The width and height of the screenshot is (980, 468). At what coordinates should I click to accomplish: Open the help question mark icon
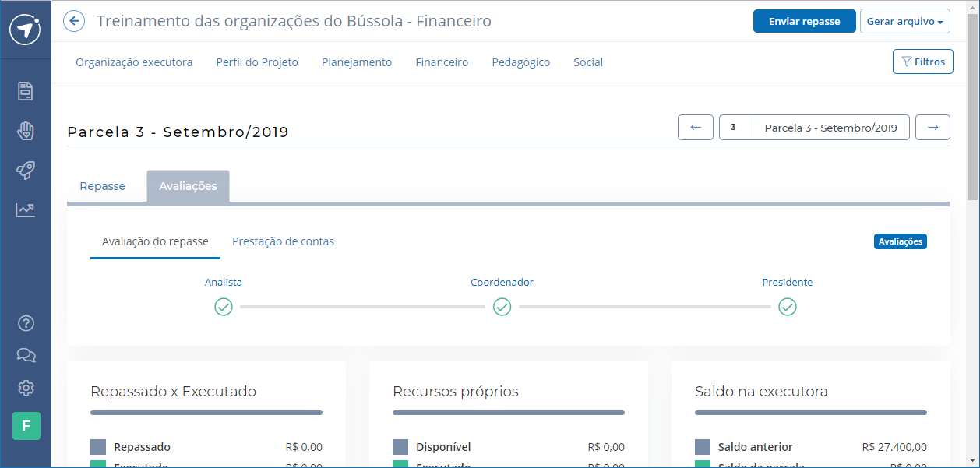26,323
